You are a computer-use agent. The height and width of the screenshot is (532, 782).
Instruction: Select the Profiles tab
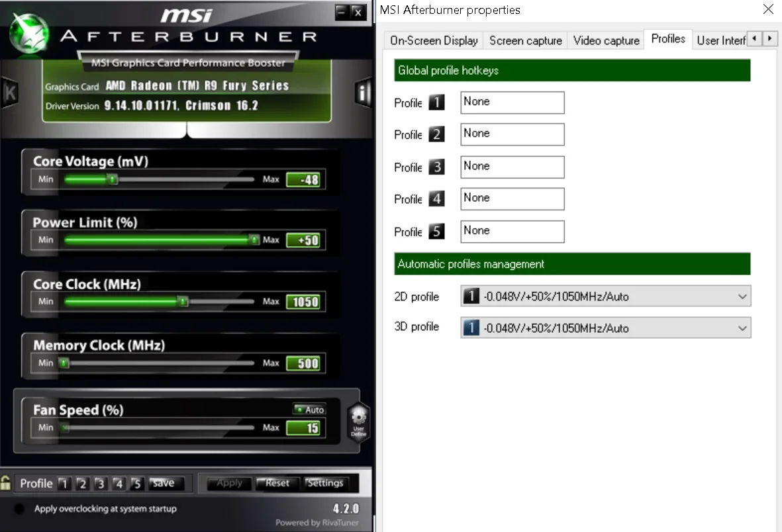(x=668, y=39)
